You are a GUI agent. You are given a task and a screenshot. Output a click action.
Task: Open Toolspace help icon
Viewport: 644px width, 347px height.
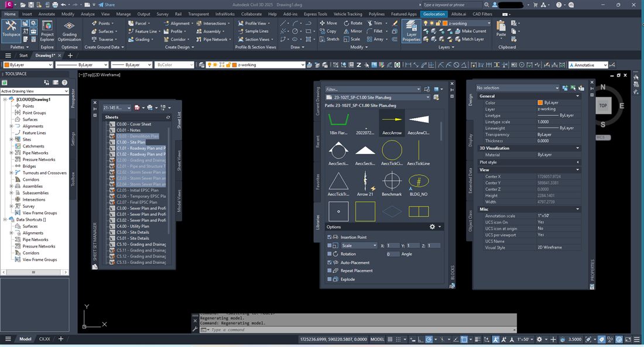[x=64, y=83]
